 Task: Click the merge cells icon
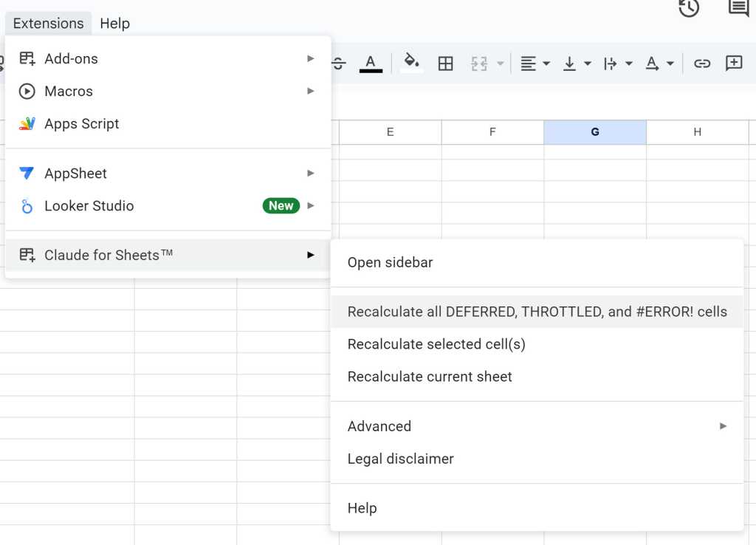(x=478, y=64)
